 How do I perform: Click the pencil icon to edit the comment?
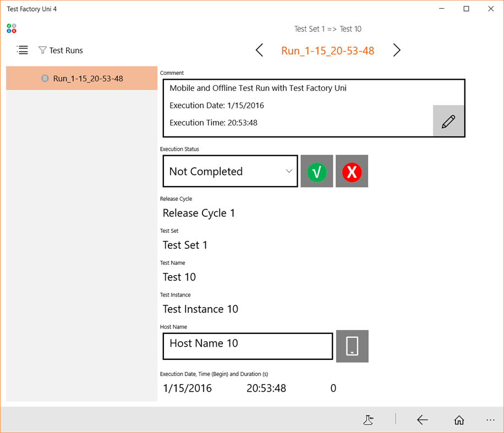[448, 120]
